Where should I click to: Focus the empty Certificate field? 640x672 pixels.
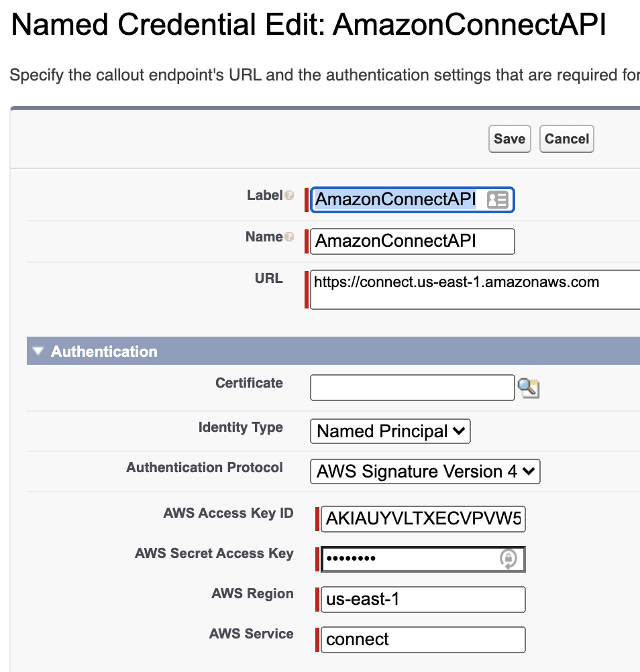pos(413,388)
